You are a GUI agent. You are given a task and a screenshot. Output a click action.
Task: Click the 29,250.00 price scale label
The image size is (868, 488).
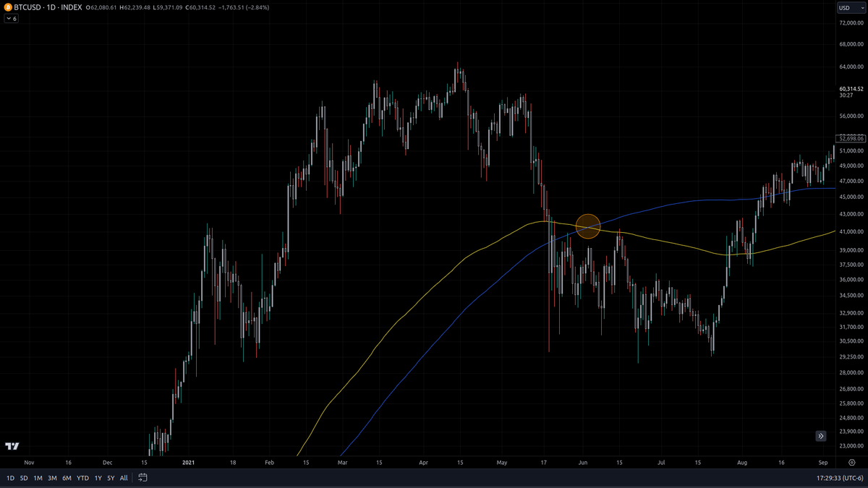click(x=851, y=356)
